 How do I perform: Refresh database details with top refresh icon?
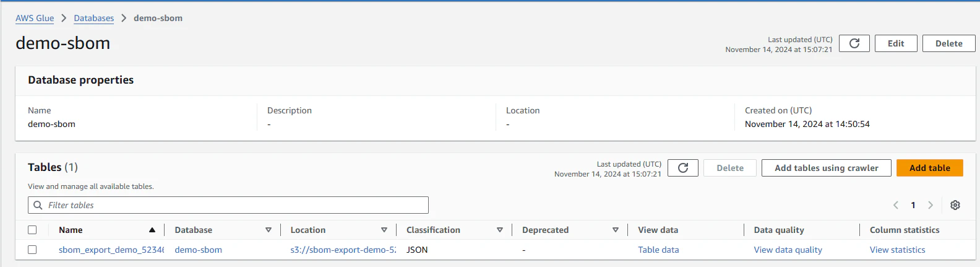coord(854,43)
